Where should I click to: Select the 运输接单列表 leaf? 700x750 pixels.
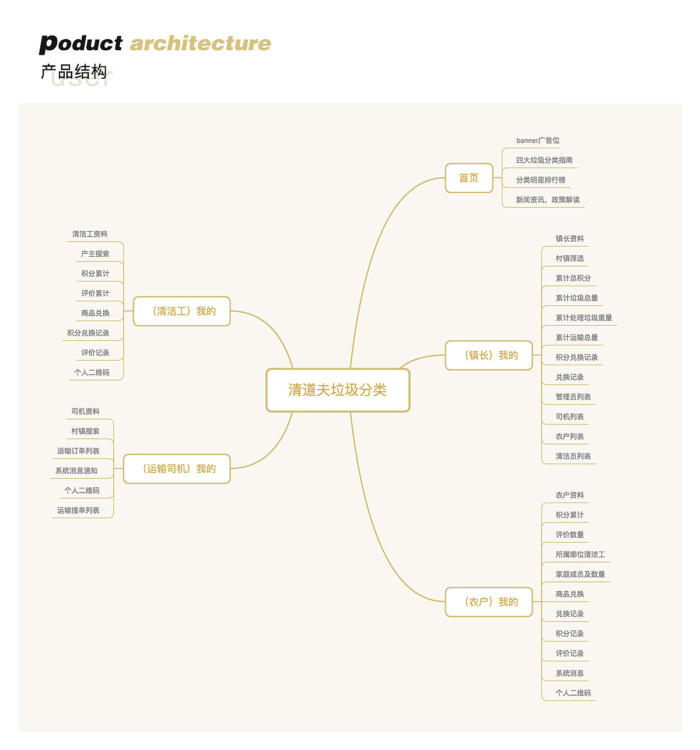[78, 511]
